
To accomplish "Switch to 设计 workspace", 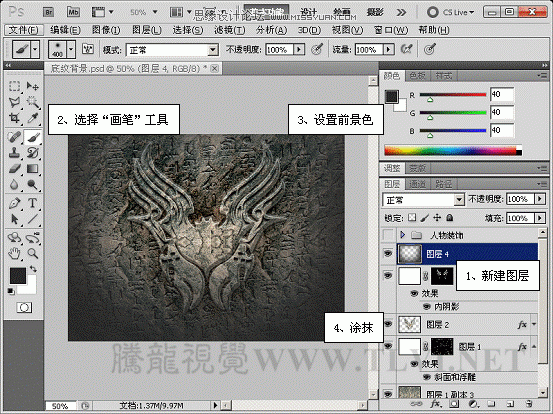I will tap(309, 12).
